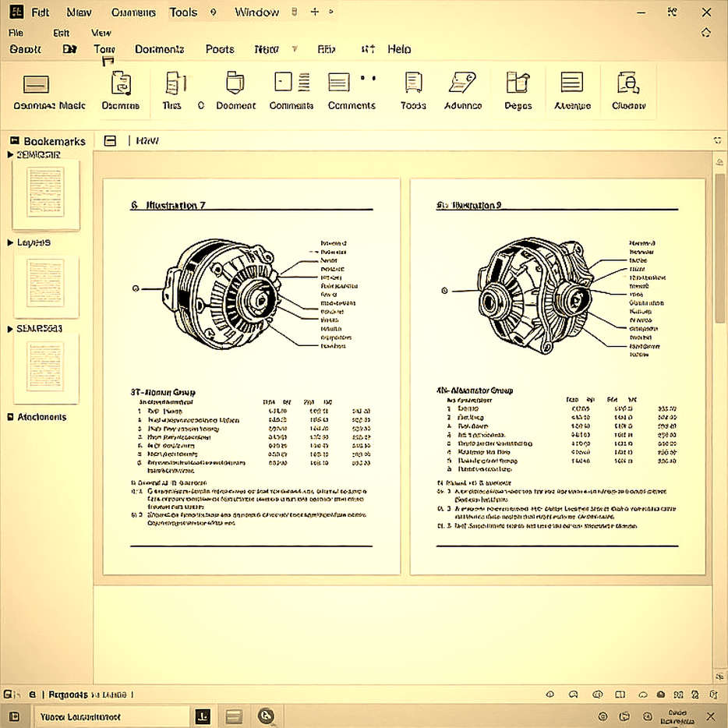Click the first icon in the status bar's left corner

9,694
